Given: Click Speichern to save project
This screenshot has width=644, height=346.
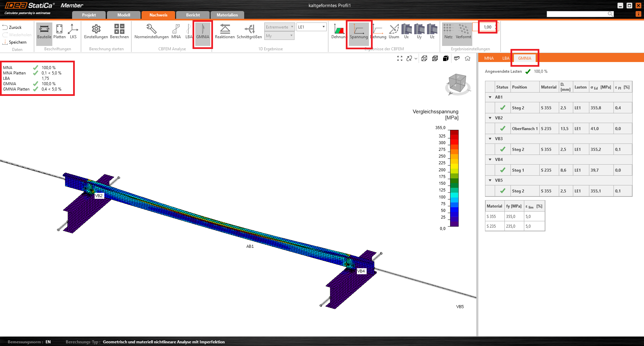Looking at the screenshot, I should click(x=14, y=42).
